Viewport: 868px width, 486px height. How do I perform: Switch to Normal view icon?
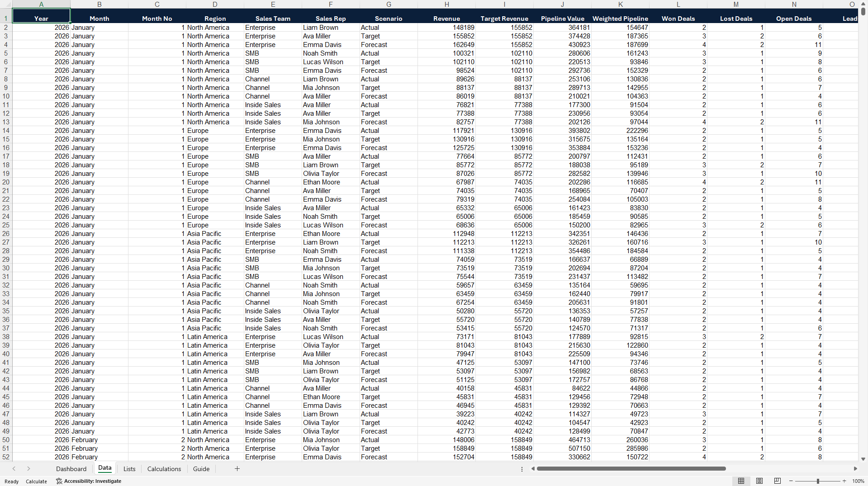[x=741, y=481]
